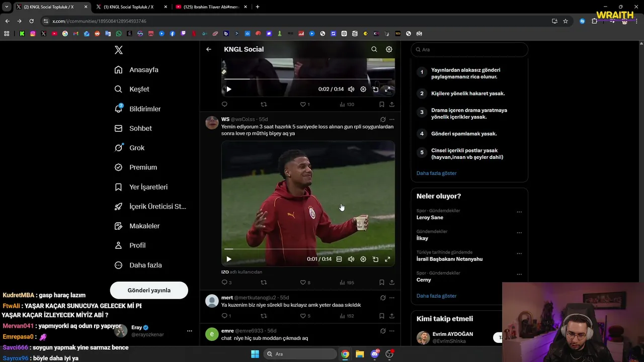Mute the top video volume
644x362 pixels.
[x=351, y=89]
